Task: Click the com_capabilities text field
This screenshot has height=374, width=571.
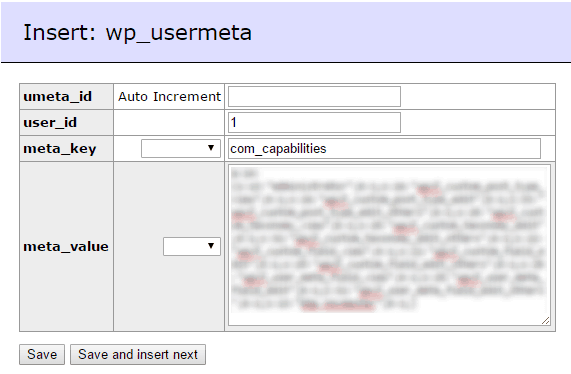Action: coord(384,148)
